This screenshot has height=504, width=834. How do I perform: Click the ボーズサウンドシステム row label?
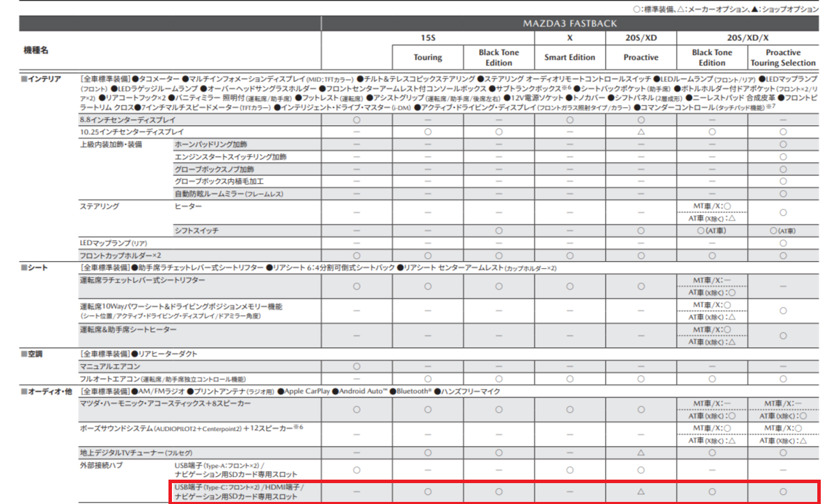(x=191, y=428)
